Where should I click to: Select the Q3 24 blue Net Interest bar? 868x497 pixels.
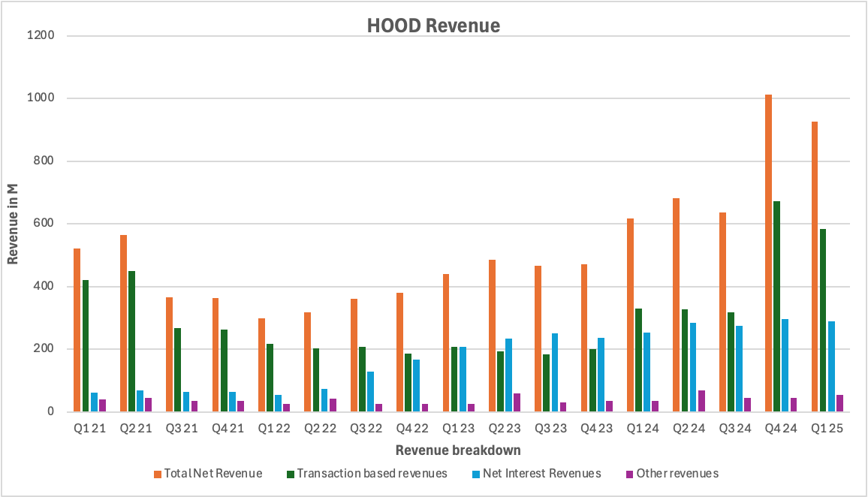pos(739,369)
